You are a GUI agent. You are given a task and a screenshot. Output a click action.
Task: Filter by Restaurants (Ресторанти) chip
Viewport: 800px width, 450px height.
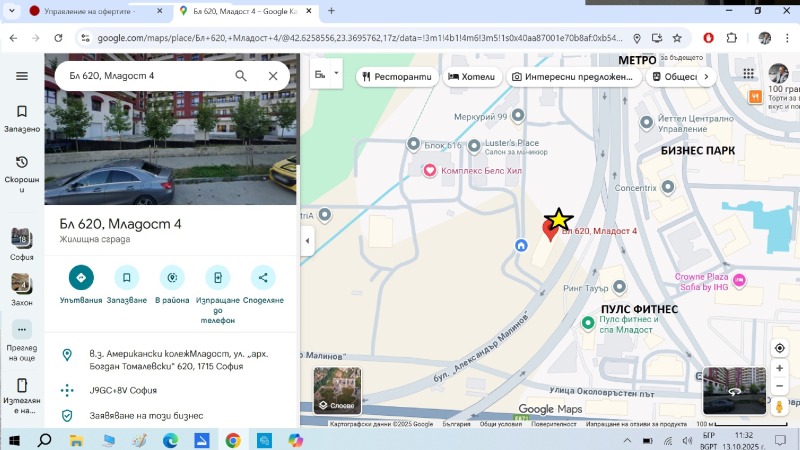click(x=397, y=76)
